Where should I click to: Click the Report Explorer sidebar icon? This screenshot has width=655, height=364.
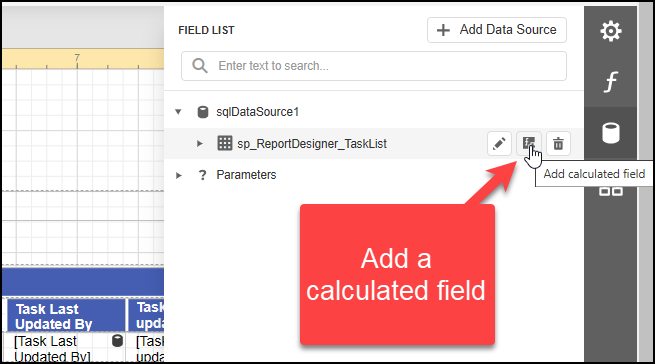click(x=610, y=191)
